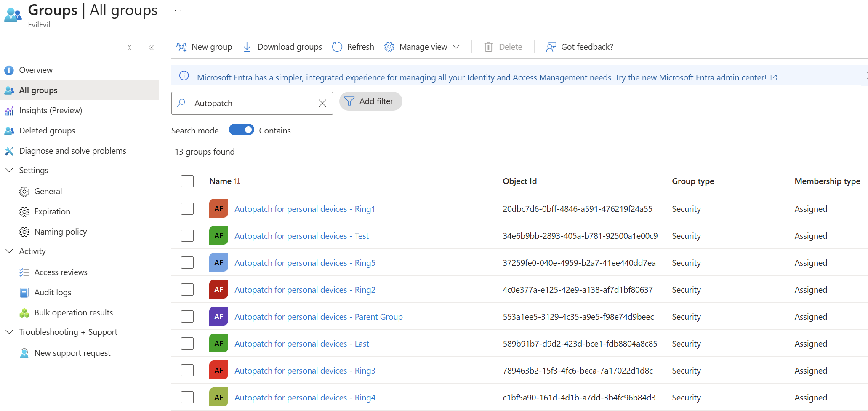868x411 pixels.
Task: Click the Add filter button label
Action: pyautogui.click(x=376, y=101)
